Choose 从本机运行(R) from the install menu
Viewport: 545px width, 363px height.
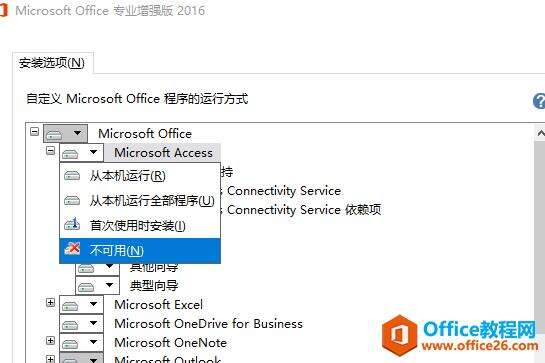point(140,176)
